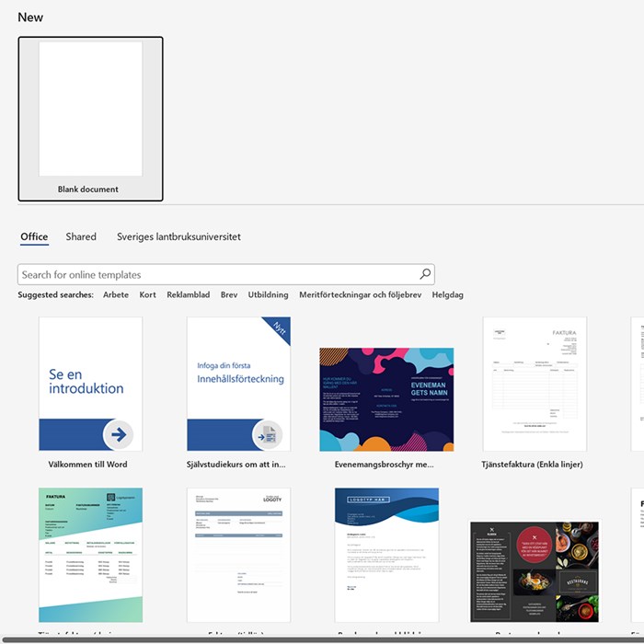
Task: Click the Reklamblad suggested search
Action: tap(188, 295)
